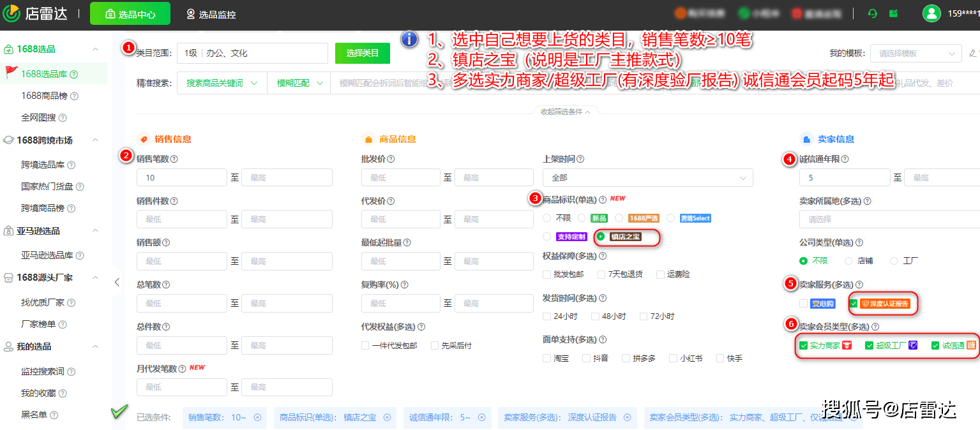Open 厂家榜单 in the sidebar
The height and width of the screenshot is (430, 980).
(38, 324)
